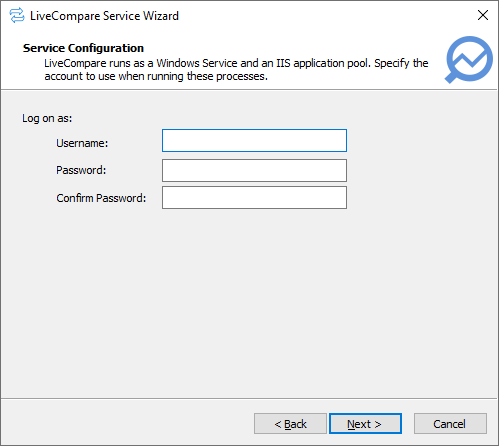Click the 'Log on as:' label
499x446 pixels.
coord(47,118)
